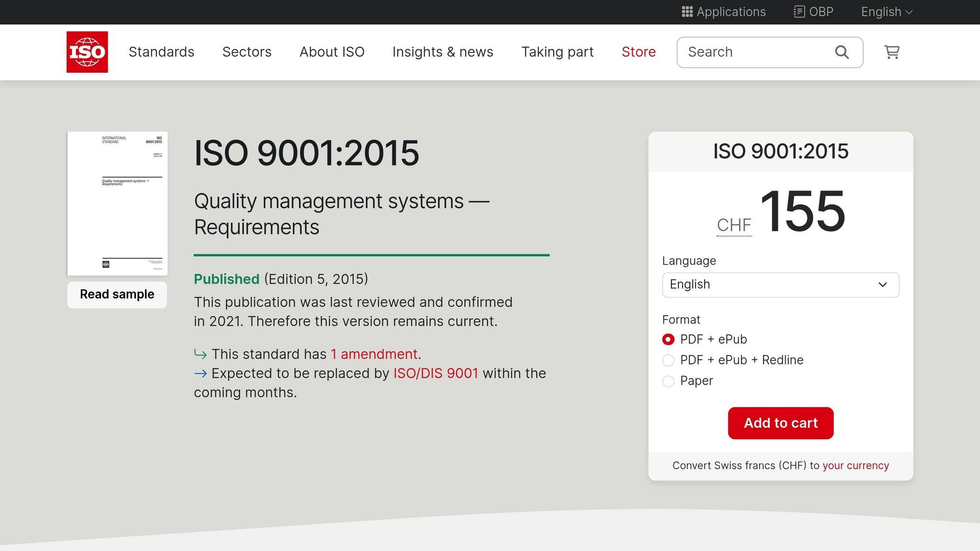Choose the Paper format option

pos(668,381)
